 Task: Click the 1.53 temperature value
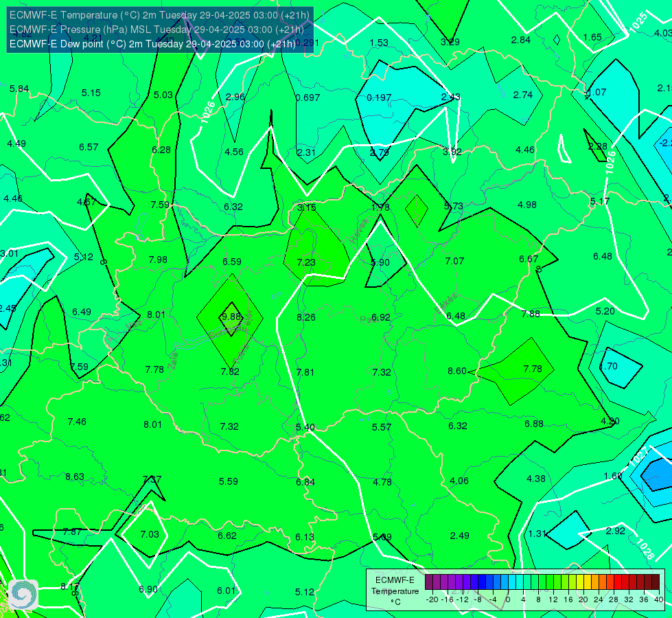point(379,43)
